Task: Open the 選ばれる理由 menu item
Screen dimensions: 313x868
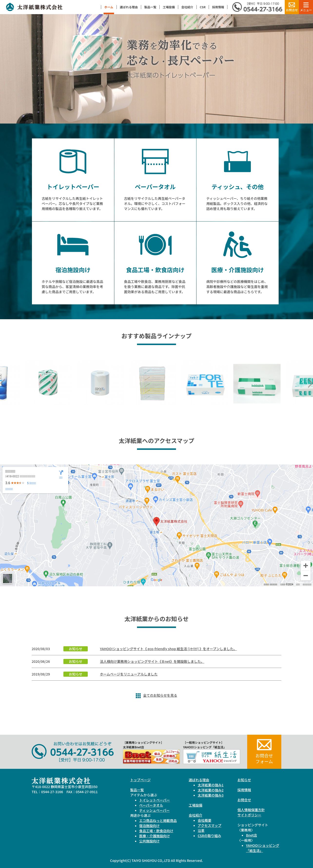Action: tap(129, 7)
